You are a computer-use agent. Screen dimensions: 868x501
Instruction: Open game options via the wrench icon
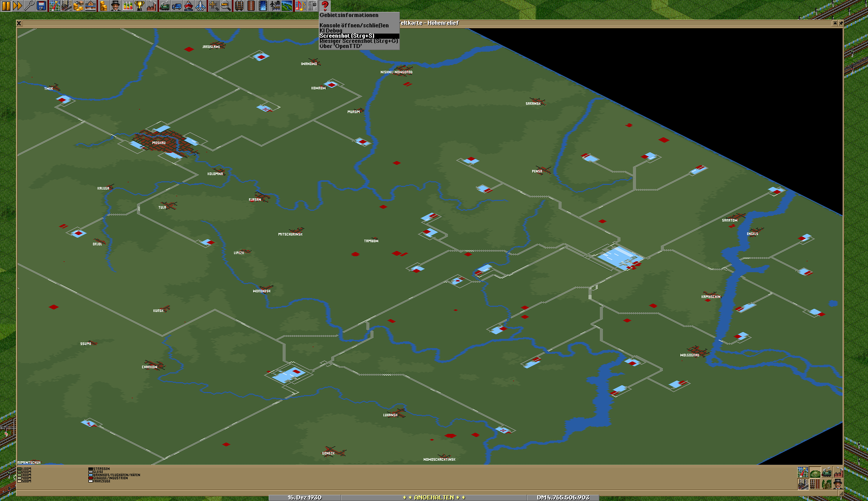[29, 6]
